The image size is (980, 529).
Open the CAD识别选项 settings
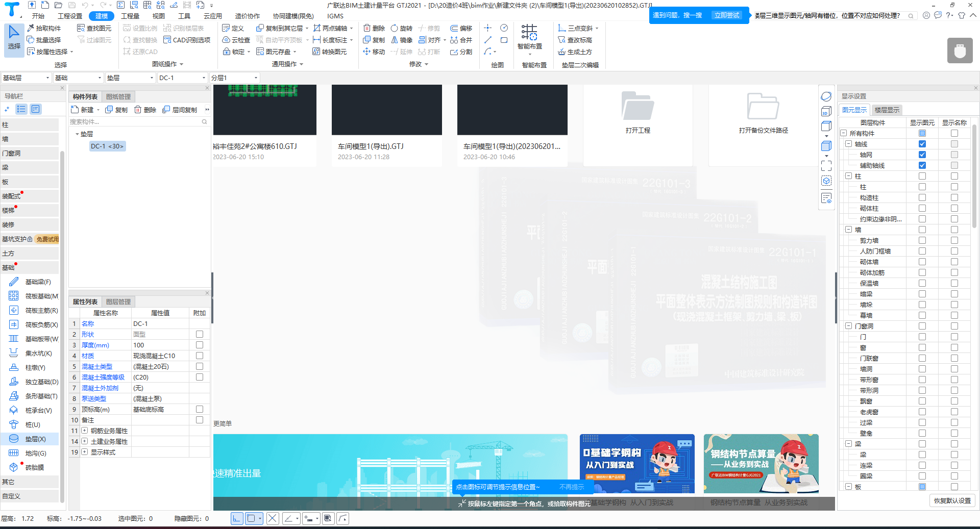tap(187, 40)
